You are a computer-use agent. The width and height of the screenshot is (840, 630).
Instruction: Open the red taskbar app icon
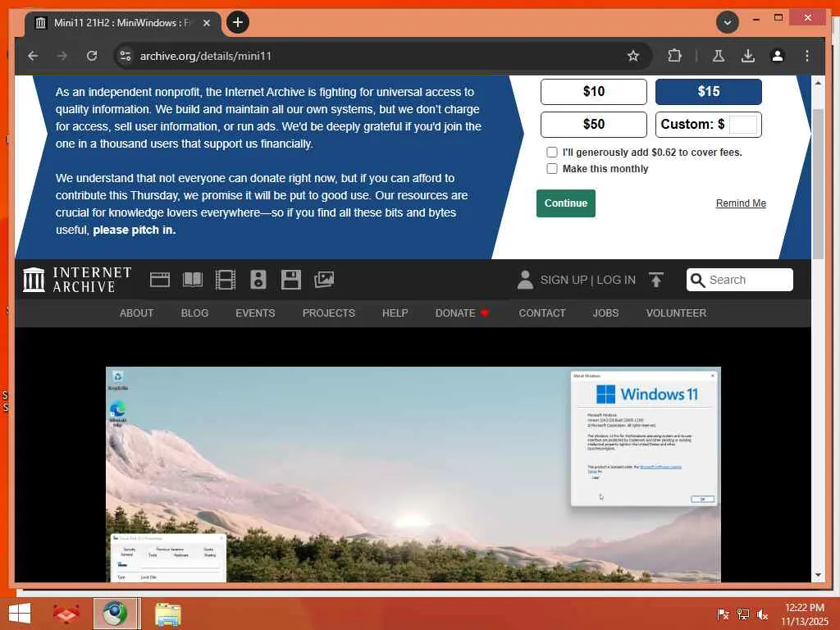coord(66,614)
